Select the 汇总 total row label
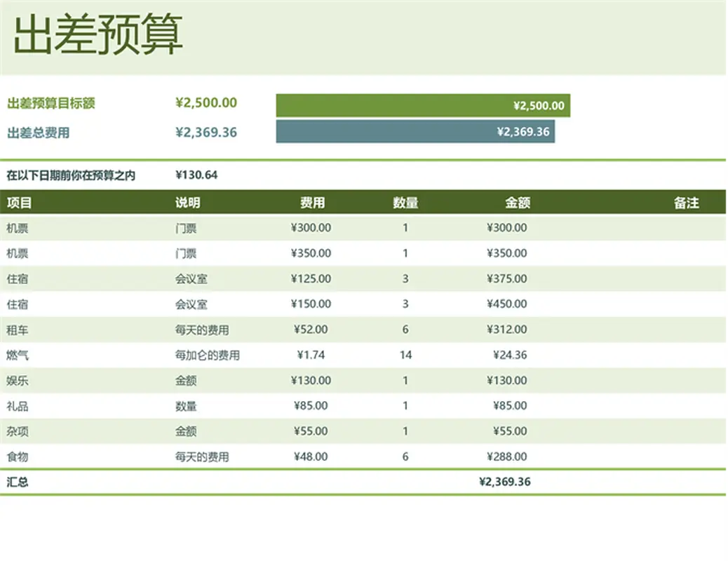Screen dimensions: 728x561 (18, 482)
